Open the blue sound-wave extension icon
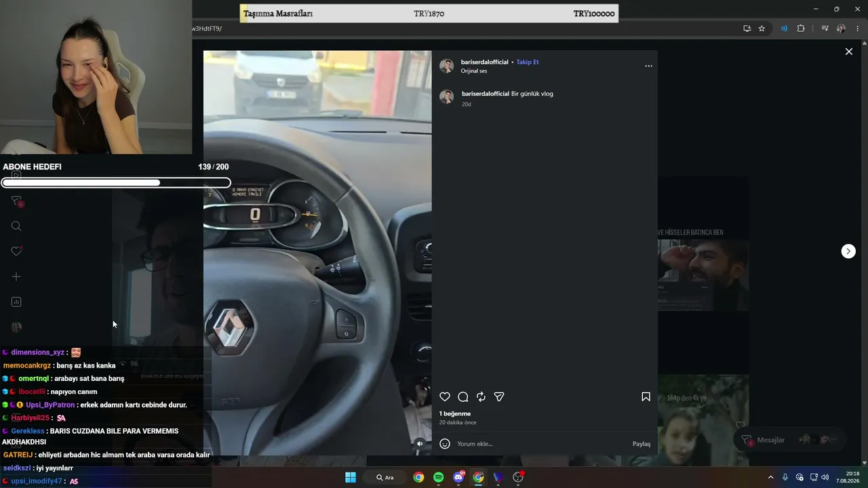 click(x=784, y=28)
